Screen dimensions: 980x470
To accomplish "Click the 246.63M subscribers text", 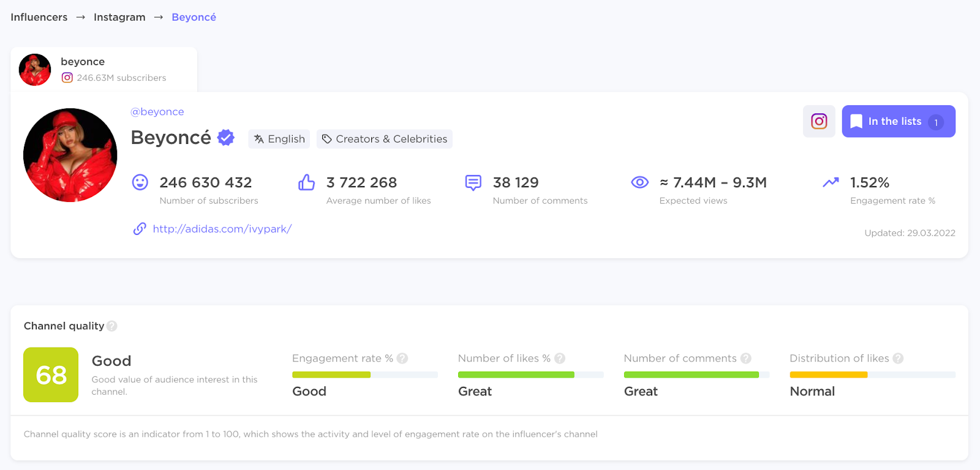I will tap(121, 78).
